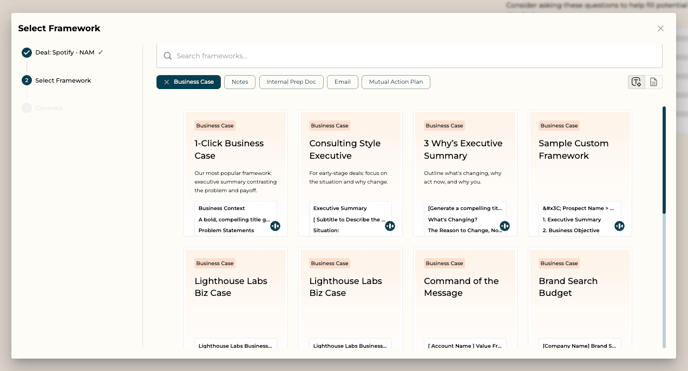Image resolution: width=688 pixels, height=371 pixels.
Task: Preview Consulting Style Executive expand icon
Action: (390, 226)
